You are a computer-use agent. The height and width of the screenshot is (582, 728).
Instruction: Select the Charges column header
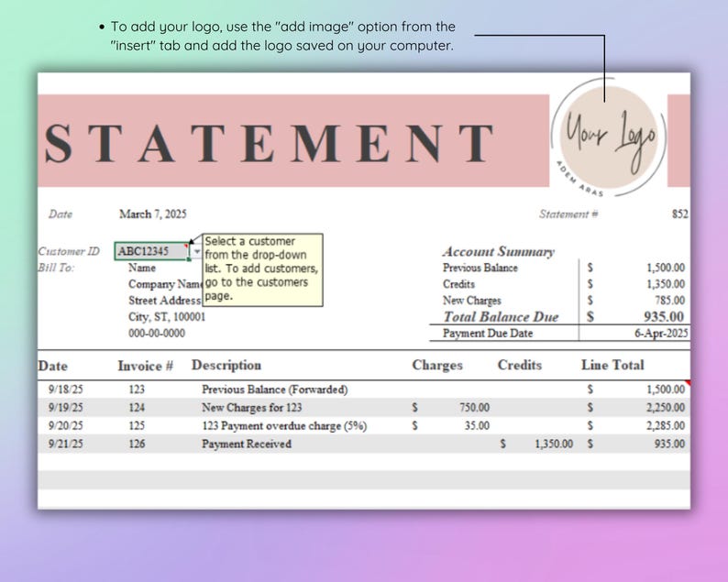[x=437, y=366]
